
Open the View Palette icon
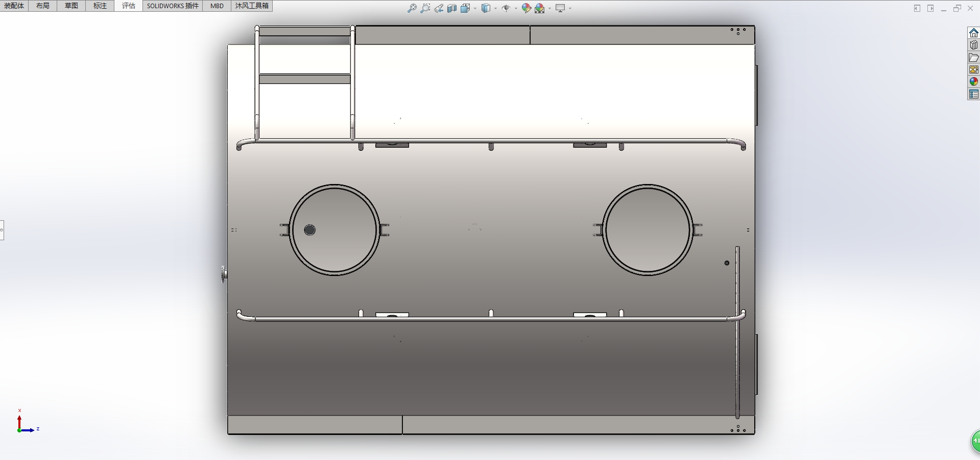click(973, 70)
